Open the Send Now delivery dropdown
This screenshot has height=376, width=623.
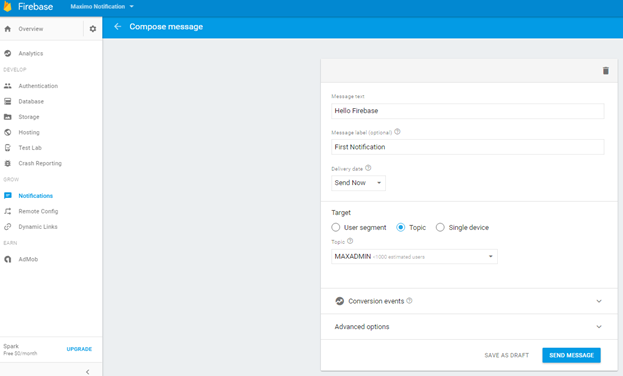pyautogui.click(x=358, y=183)
